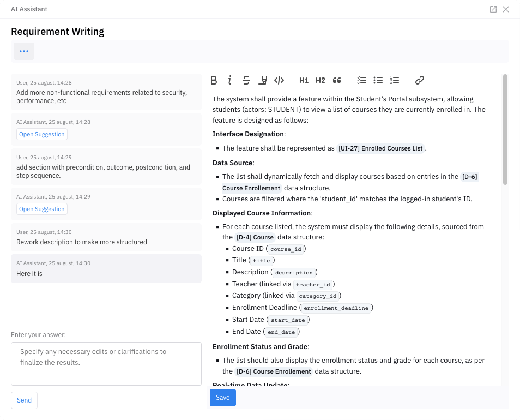Screen dimensions: 520x420
Task: Send the answer
Action: [x=24, y=400]
